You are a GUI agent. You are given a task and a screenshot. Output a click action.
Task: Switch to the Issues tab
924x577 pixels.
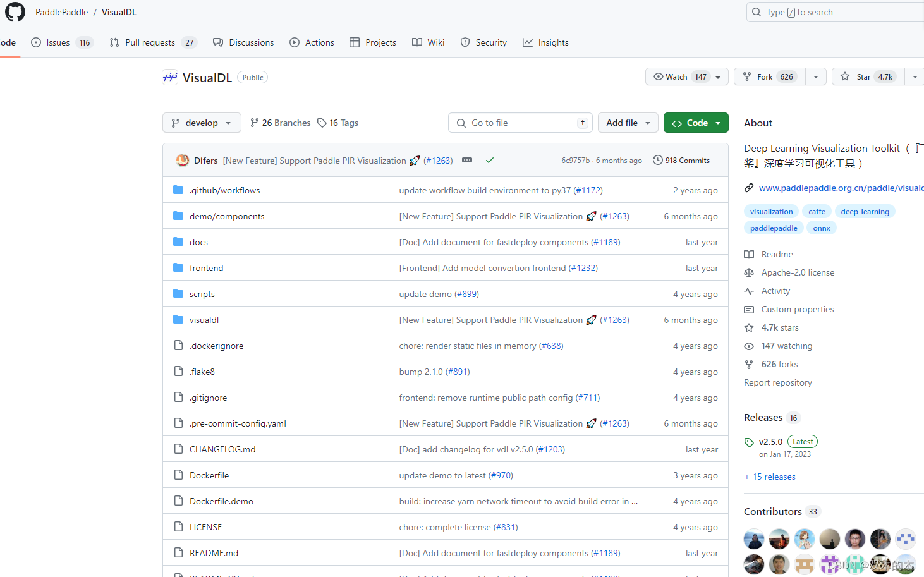(62, 42)
